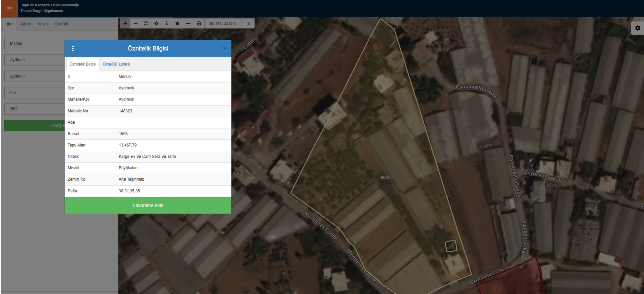Click the Ada input field
The height and width of the screenshot is (294, 644).
pyautogui.click(x=34, y=93)
